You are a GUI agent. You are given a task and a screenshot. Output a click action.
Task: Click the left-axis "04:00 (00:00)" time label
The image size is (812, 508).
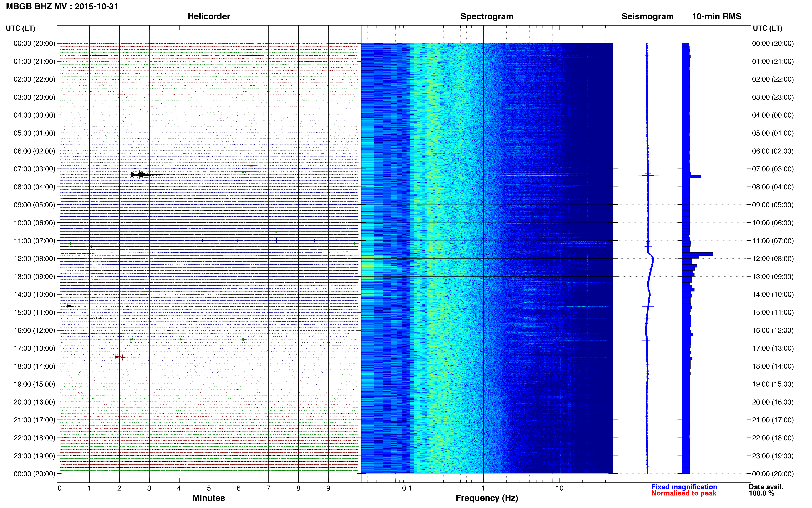[34, 115]
